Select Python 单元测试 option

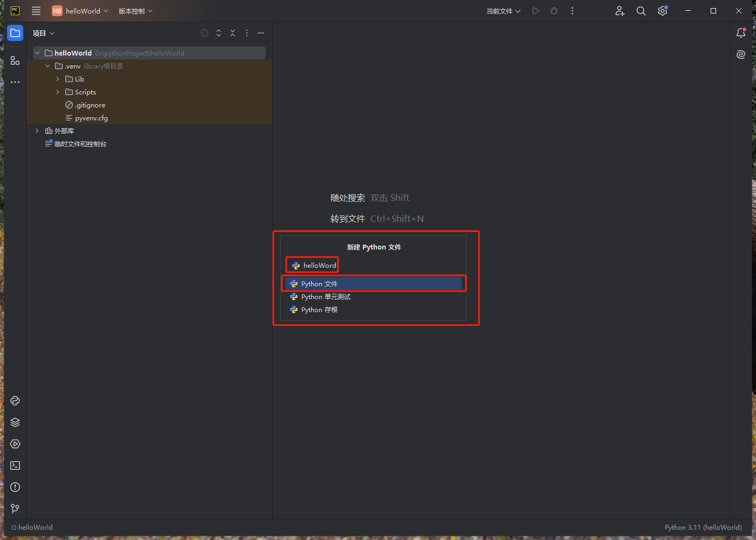click(x=373, y=296)
